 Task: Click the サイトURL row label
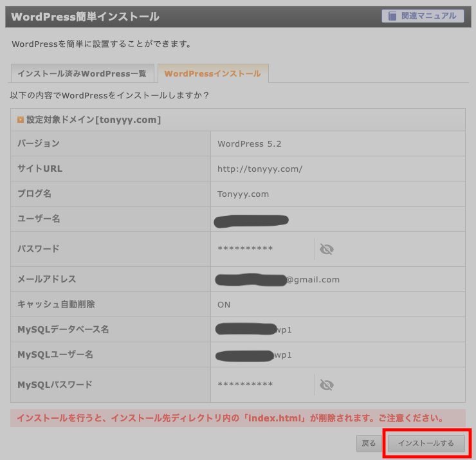40,169
